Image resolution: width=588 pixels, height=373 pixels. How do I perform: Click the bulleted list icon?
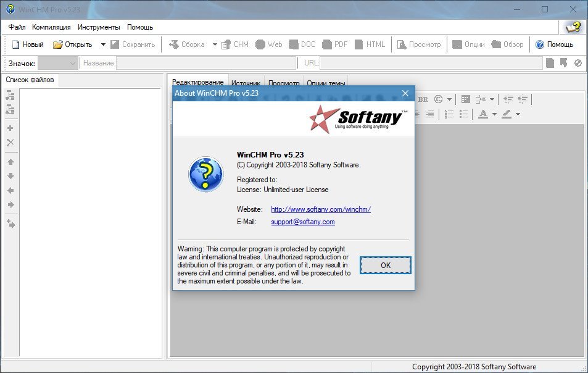coord(463,114)
